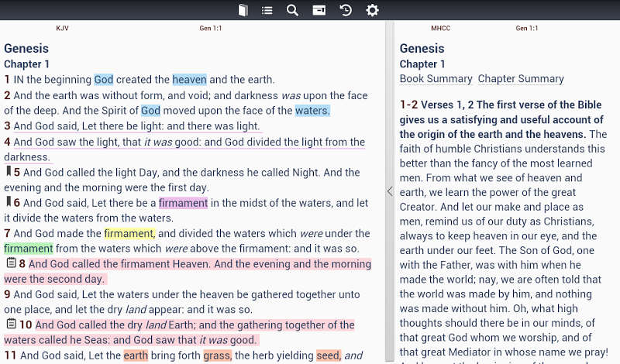This screenshot has height=364, width=620.
Task: Tap verse number 7 in KJV
Action: [x=7, y=233]
